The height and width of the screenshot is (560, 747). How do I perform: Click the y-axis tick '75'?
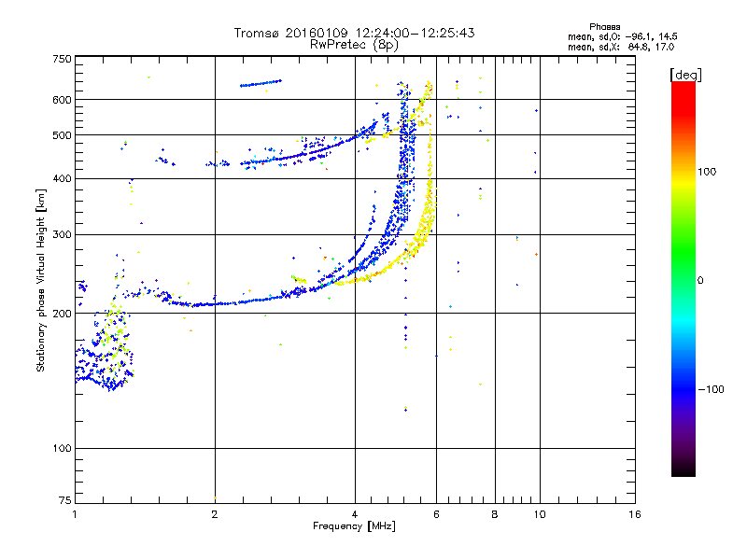click(65, 500)
